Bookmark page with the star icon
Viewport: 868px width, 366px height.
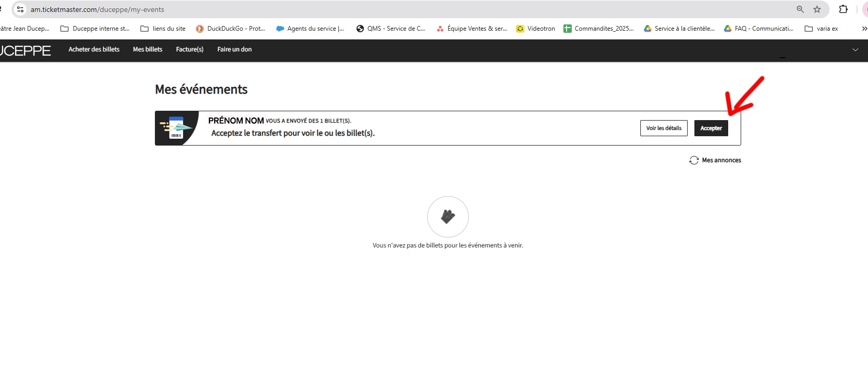point(817,9)
